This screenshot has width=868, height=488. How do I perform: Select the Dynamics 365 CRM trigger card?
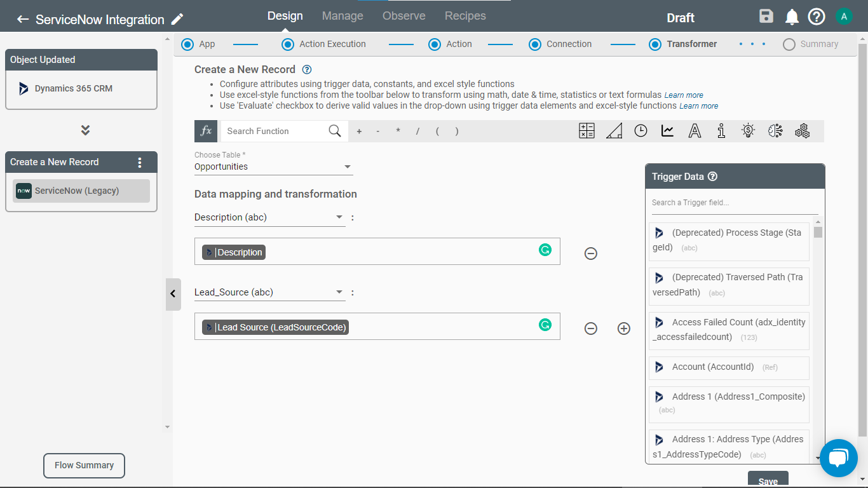click(81, 90)
